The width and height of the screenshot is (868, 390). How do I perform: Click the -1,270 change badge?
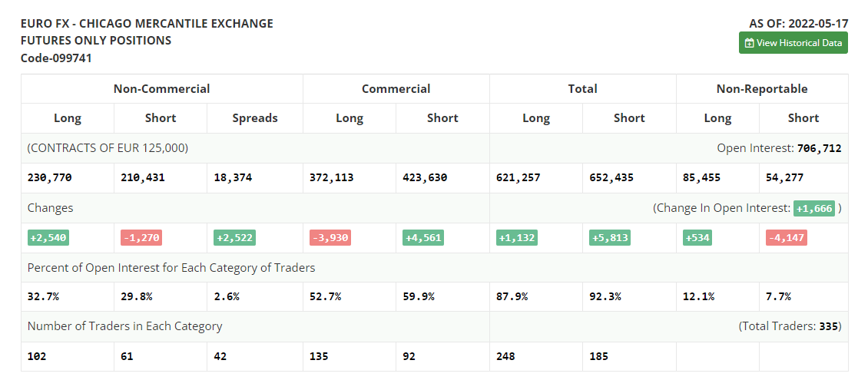pos(141,238)
